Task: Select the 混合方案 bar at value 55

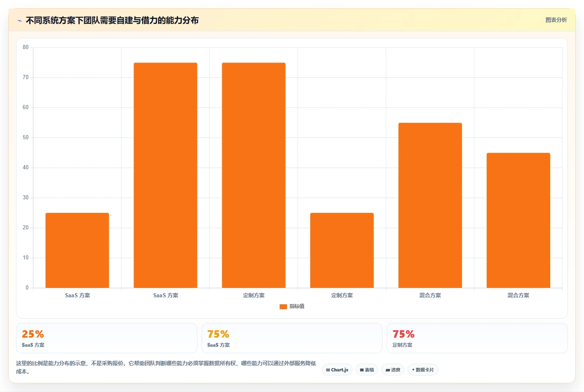Action: [x=430, y=205]
